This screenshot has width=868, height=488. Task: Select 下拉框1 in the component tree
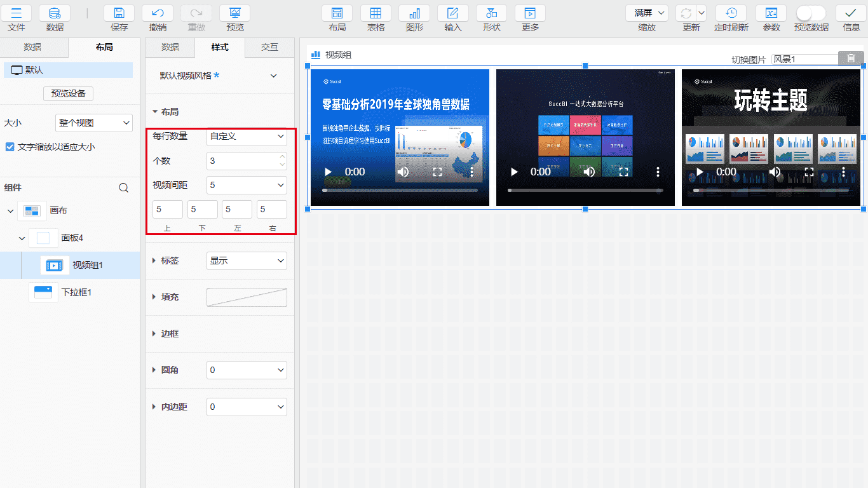coord(76,292)
